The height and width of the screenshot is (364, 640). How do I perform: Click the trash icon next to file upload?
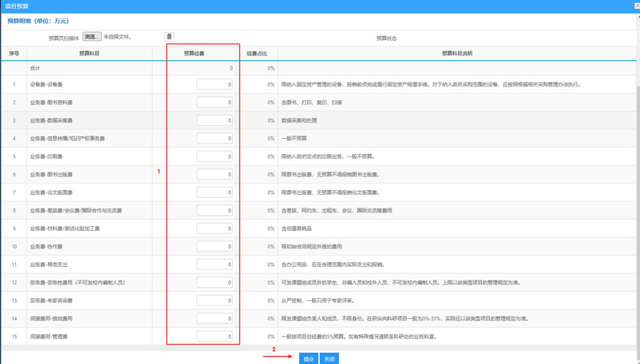tap(168, 37)
